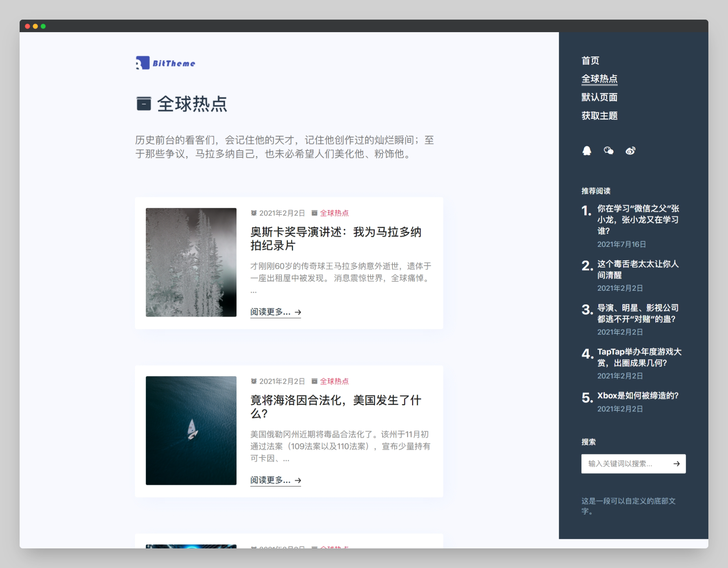
Task: Click 全球热点 tag on the 海洛因 article
Action: point(334,381)
